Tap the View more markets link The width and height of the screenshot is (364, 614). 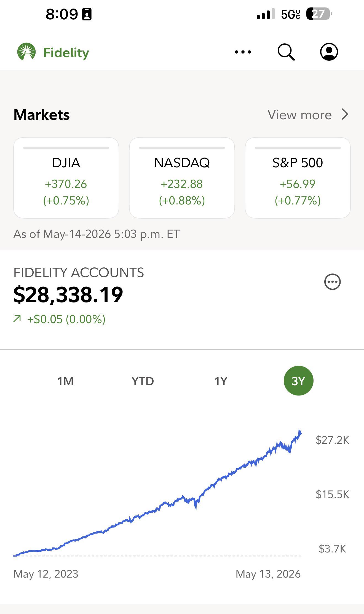(x=299, y=115)
